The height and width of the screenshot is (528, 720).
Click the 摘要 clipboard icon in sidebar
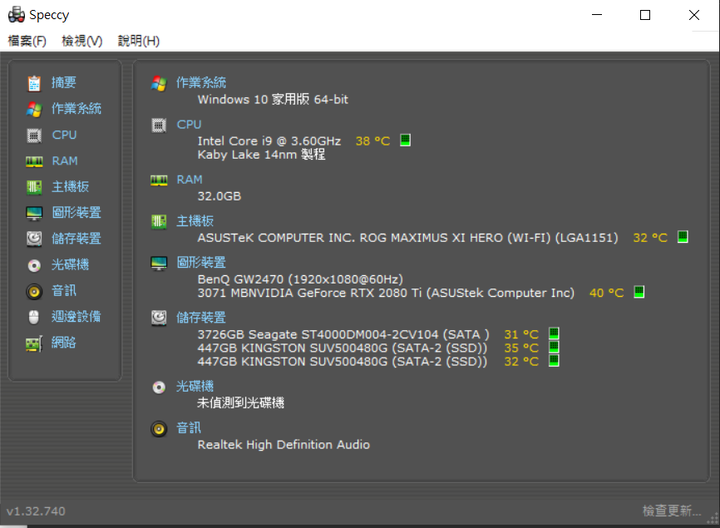pyautogui.click(x=34, y=83)
